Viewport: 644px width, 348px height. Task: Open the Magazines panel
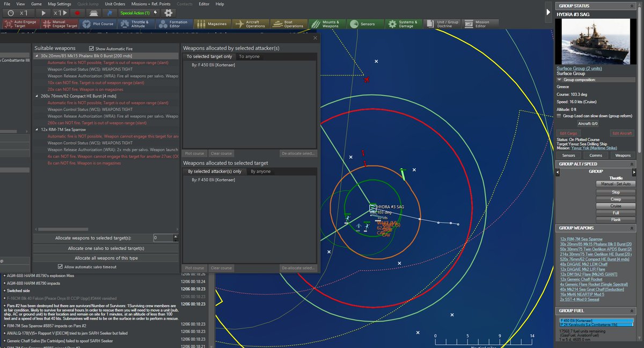pyautogui.click(x=213, y=24)
